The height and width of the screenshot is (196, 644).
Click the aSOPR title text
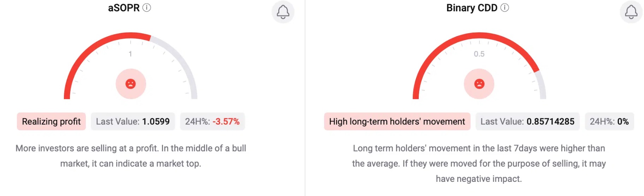124,8
